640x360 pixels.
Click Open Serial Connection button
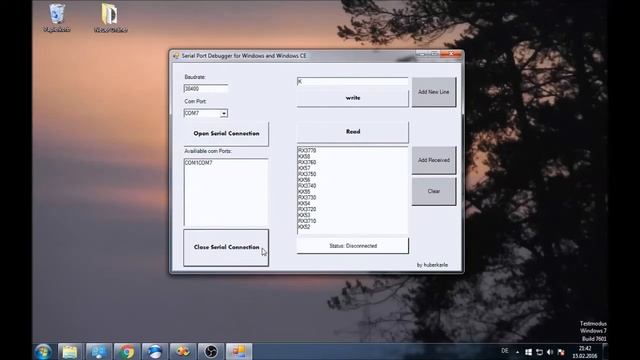tap(226, 133)
